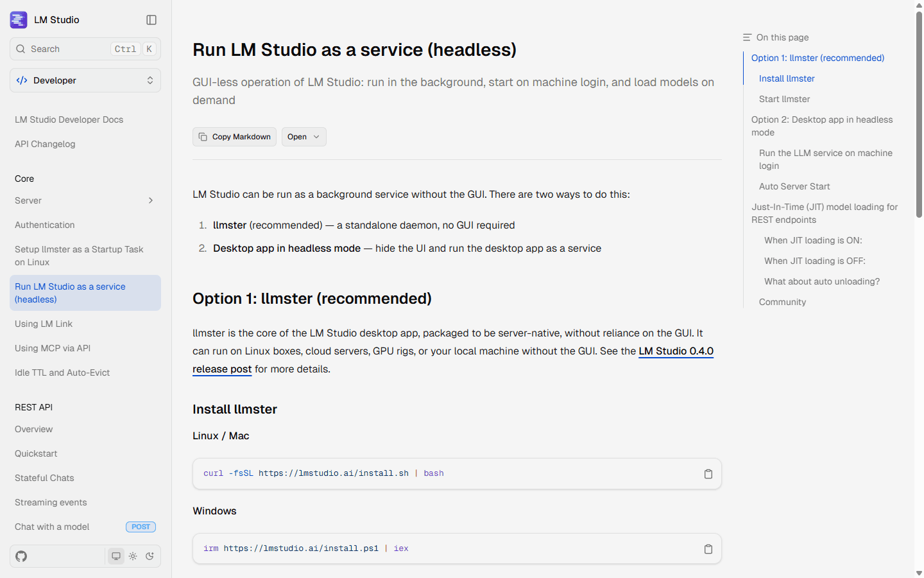This screenshot has height=578, width=924.
Task: Click the Install llmster heading
Action: pyautogui.click(x=235, y=410)
